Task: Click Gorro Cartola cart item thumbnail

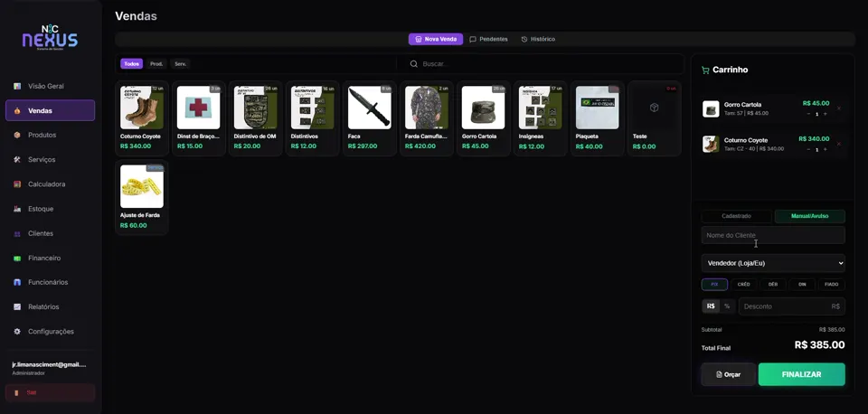Action: (x=711, y=108)
